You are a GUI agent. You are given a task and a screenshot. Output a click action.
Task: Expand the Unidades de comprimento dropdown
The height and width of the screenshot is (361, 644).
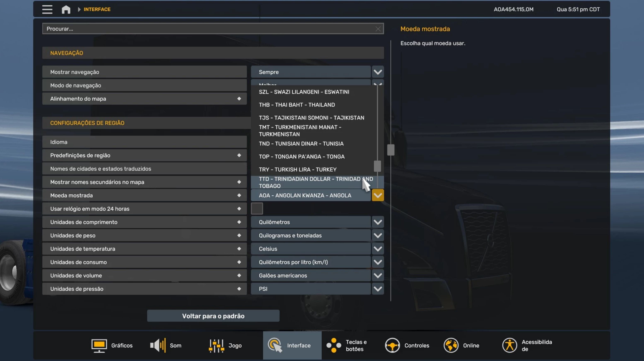tap(377, 222)
